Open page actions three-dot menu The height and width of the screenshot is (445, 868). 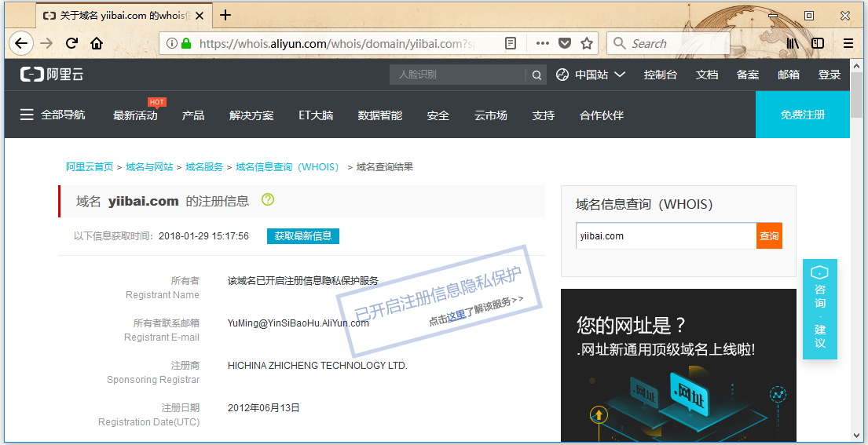(542, 44)
